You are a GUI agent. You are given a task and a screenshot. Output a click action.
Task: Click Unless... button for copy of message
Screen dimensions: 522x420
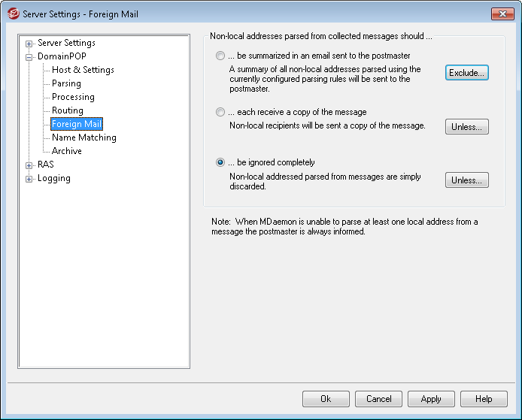pyautogui.click(x=466, y=127)
